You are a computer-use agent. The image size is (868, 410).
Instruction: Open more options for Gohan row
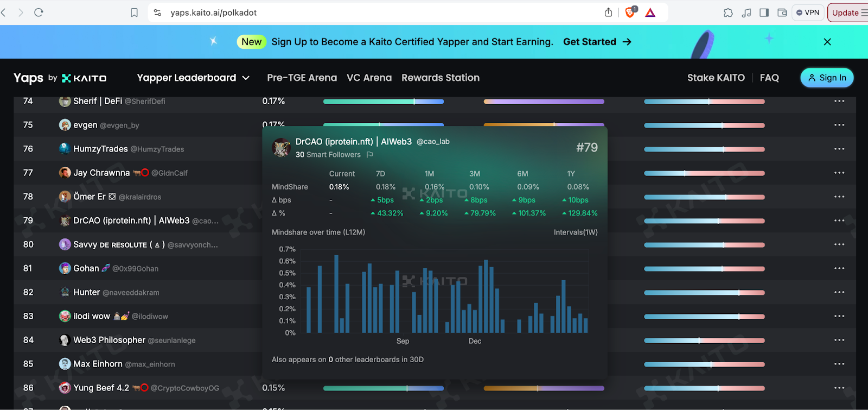[839, 268]
